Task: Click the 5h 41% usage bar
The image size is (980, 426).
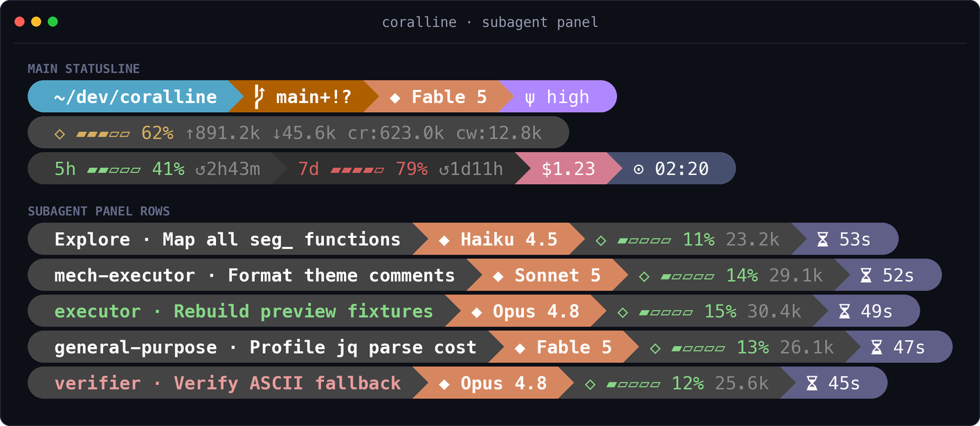Action: point(114,169)
